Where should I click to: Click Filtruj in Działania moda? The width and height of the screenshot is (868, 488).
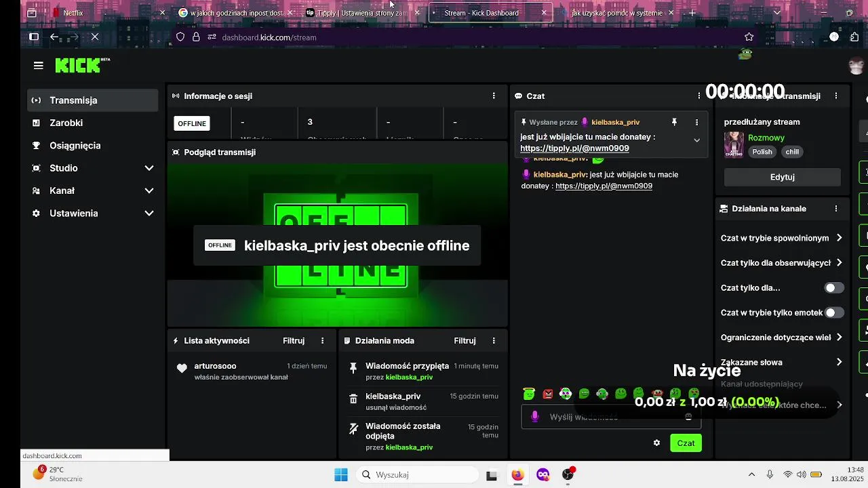pyautogui.click(x=465, y=341)
